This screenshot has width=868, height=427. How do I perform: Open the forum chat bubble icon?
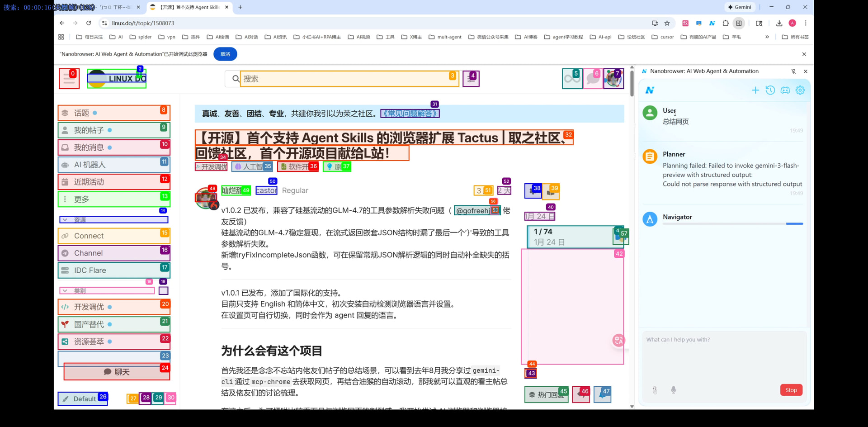(593, 79)
